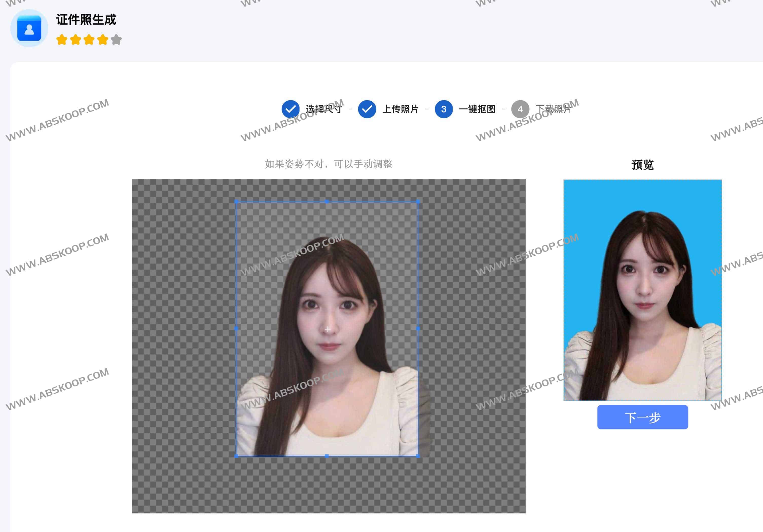Click the bottom-center crop edge handle
This screenshot has width=763, height=532.
click(x=327, y=456)
